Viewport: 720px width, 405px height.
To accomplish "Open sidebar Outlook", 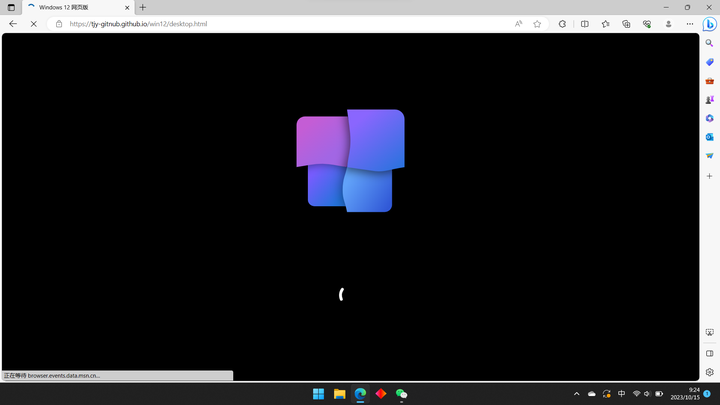I will pos(709,137).
